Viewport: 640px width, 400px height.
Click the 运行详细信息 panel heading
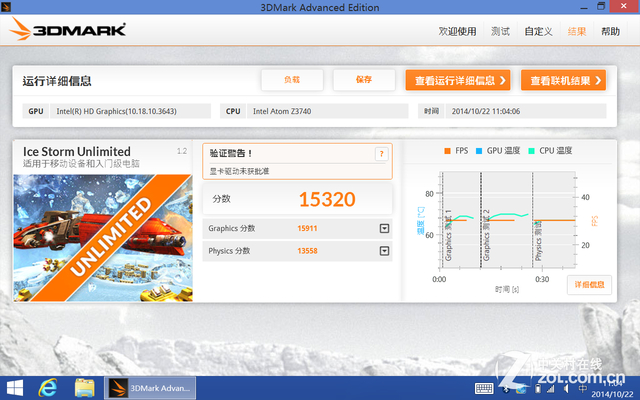click(x=57, y=81)
